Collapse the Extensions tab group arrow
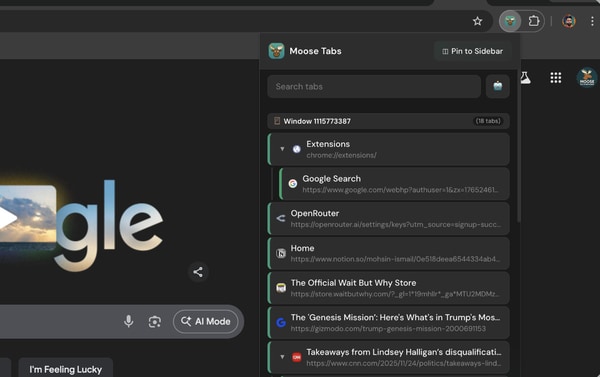This screenshot has height=377, width=600. (x=282, y=149)
